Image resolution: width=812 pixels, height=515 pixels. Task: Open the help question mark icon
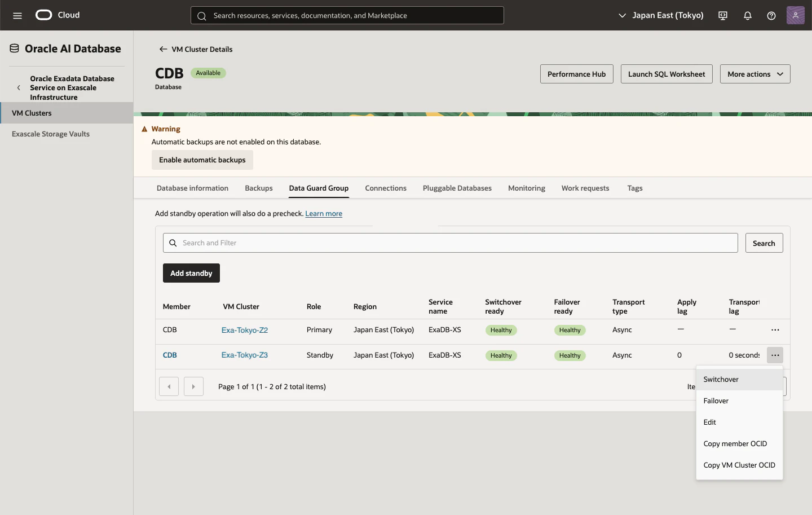[771, 15]
